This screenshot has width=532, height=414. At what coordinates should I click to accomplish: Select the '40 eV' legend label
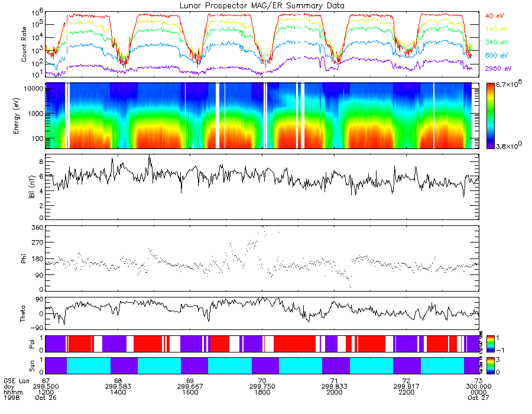tap(494, 16)
